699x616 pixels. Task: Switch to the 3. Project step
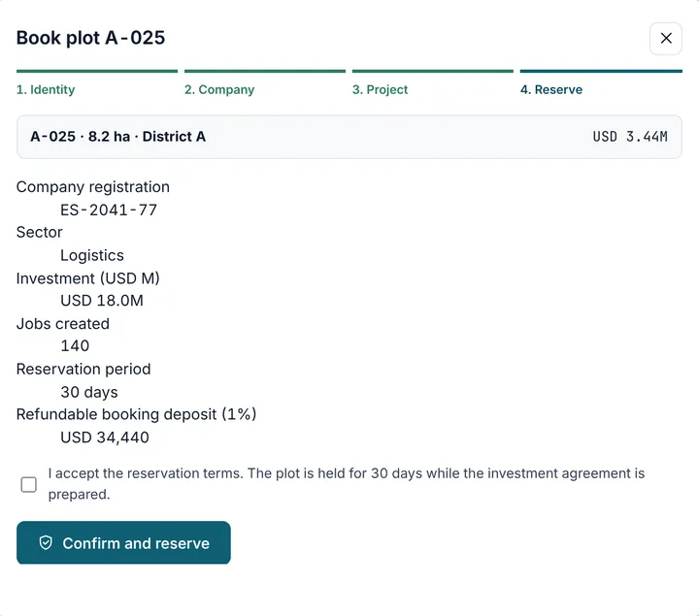pos(380,89)
